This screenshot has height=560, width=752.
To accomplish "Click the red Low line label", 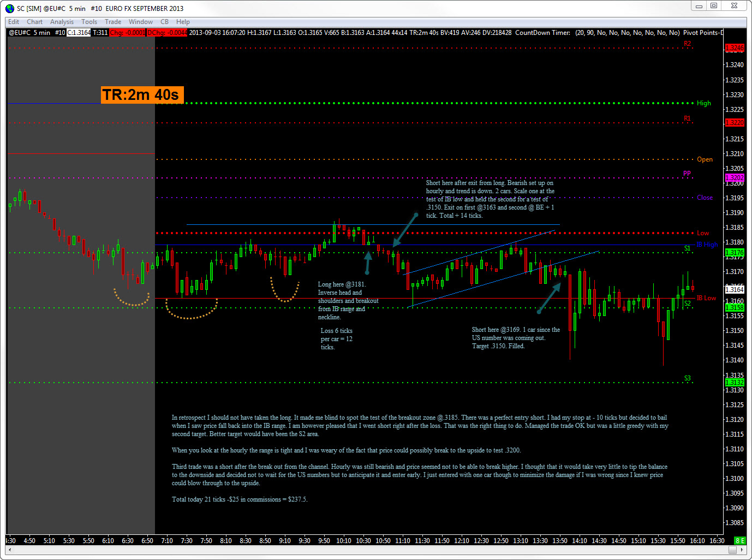I will [x=703, y=233].
